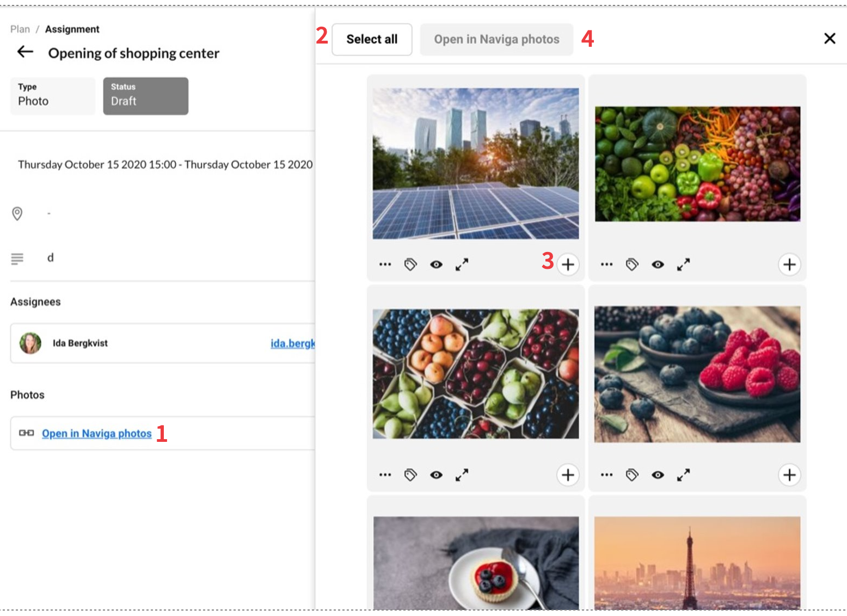Toggle eye icon under vegetables photo
Image resolution: width=847 pixels, height=616 pixels.
[x=658, y=265]
